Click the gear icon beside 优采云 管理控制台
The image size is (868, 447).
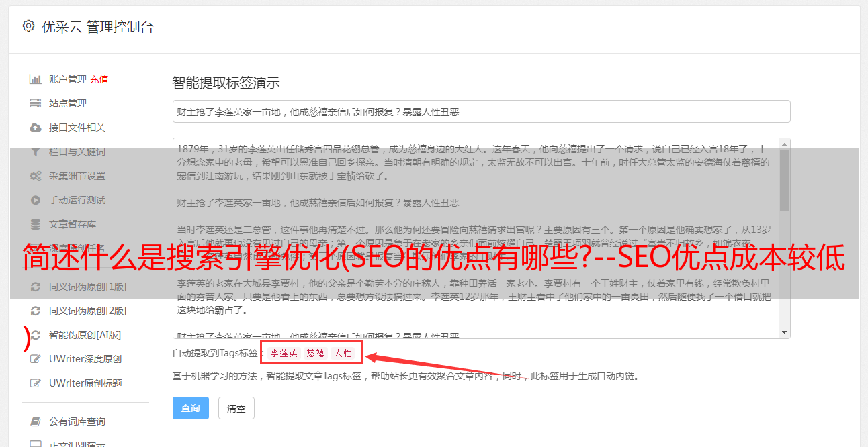click(x=28, y=26)
